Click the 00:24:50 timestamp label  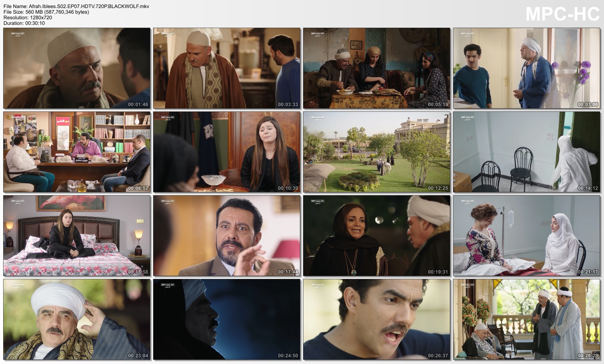pos(288,356)
